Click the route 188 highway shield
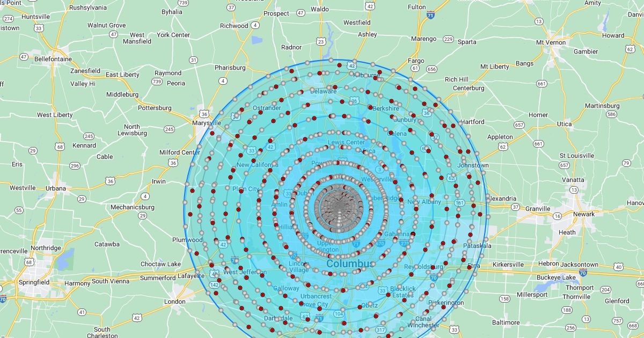This screenshot has width=644, height=338. pos(567,310)
